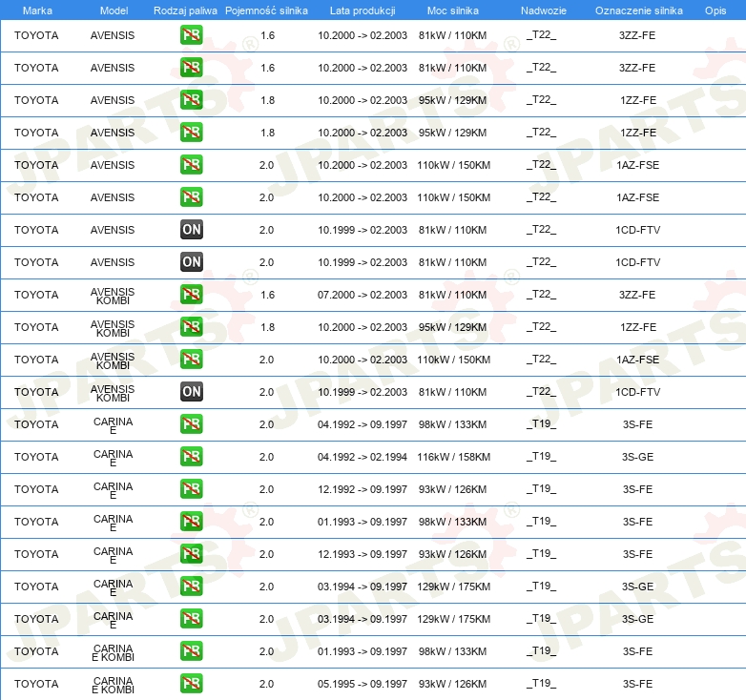746x700 pixels.
Task: Click petrol icon in Carina E 12.1993 row
Action: 191,553
